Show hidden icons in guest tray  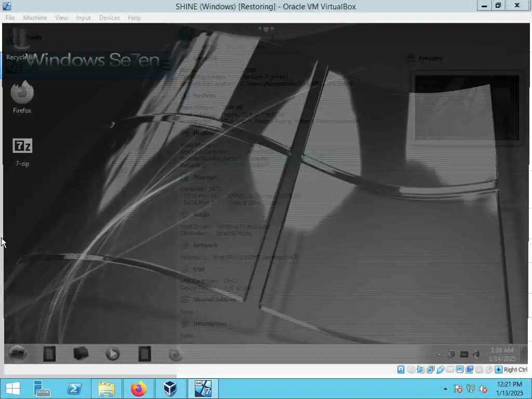(x=438, y=355)
